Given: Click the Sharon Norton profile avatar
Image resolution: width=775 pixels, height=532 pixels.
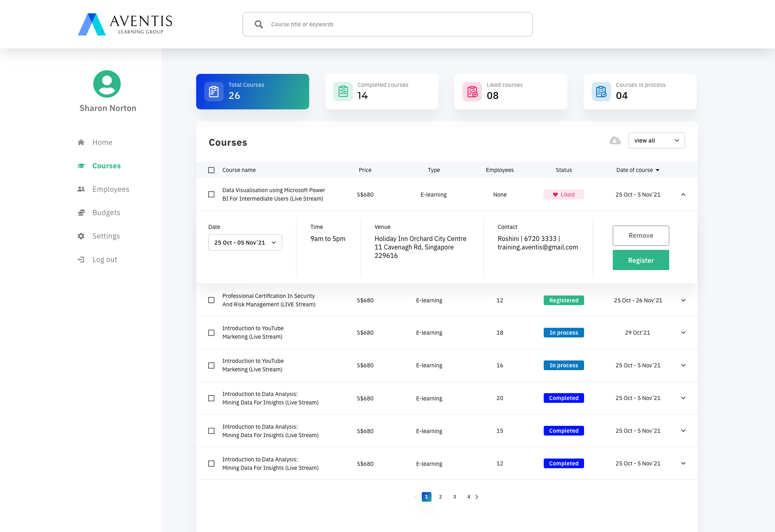Looking at the screenshot, I should click(107, 84).
